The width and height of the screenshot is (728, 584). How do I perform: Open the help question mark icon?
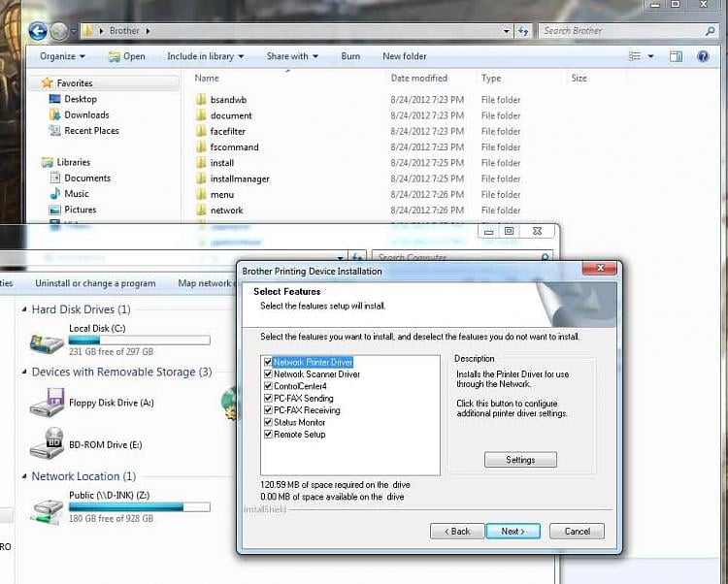click(x=703, y=56)
